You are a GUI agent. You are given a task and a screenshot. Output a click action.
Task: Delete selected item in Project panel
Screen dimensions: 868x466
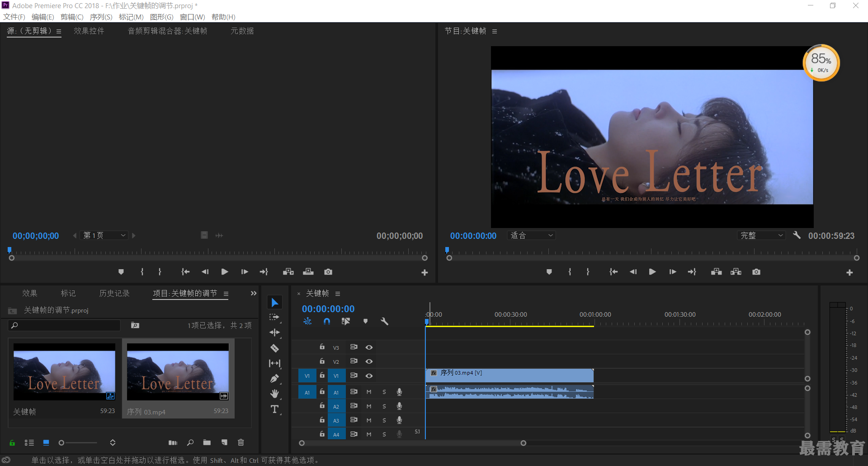241,442
